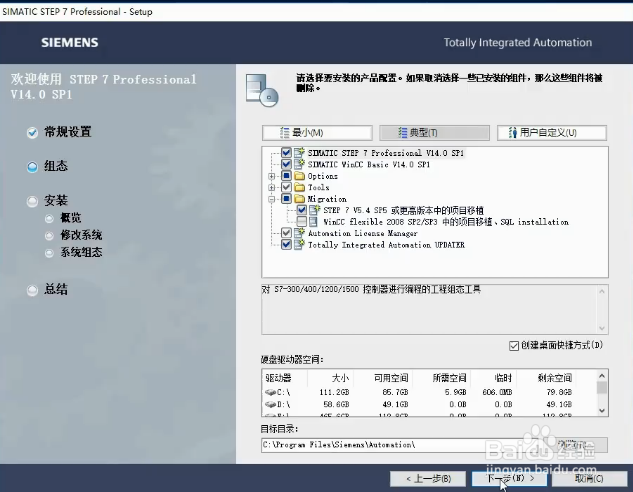The image size is (633, 492).
Task: Choose the typical (典型) configuration button
Action: click(x=434, y=133)
